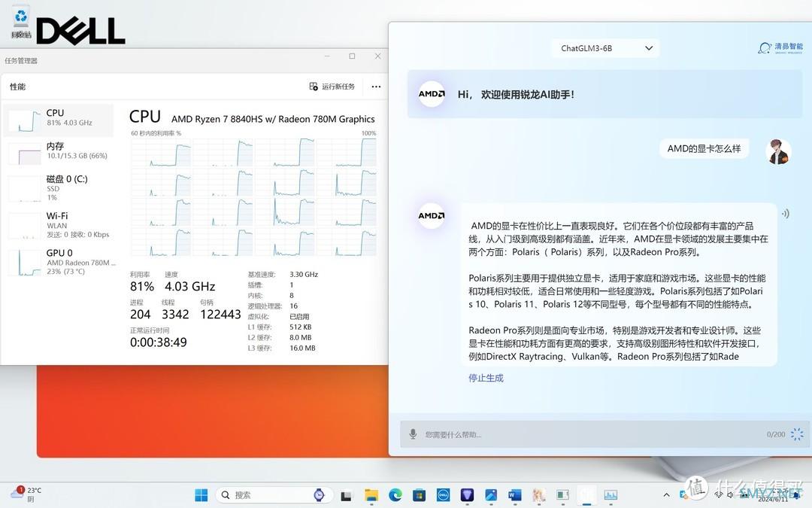
Task: Click the loading spinner send icon
Action: (x=797, y=434)
